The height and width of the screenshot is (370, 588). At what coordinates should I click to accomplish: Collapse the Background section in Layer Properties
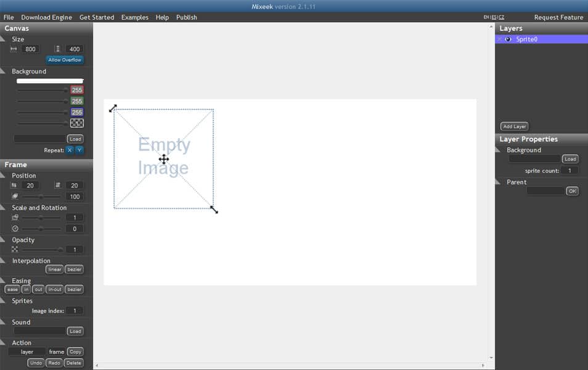point(497,150)
